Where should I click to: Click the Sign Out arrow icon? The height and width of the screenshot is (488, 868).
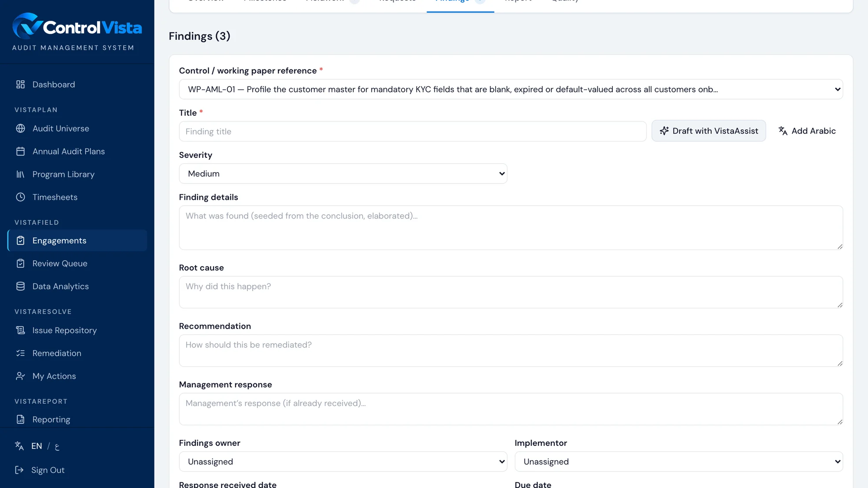point(19,470)
